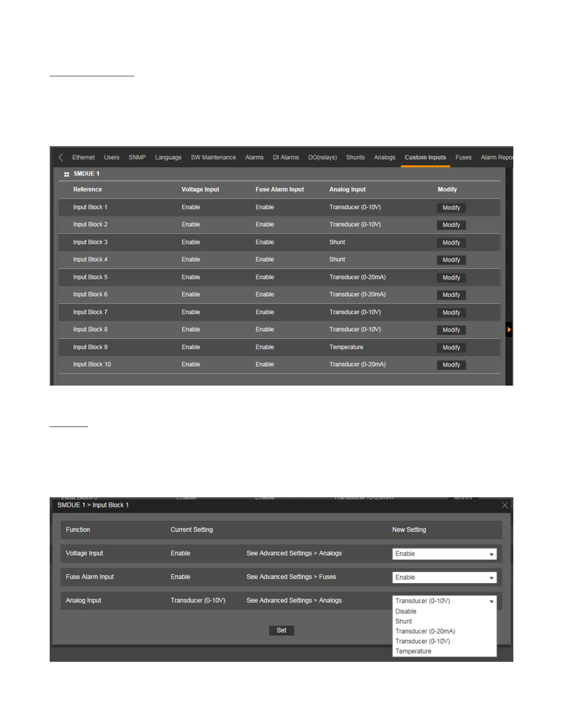The width and height of the screenshot is (563, 728).
Task: Click Transducer (0-10V) current setting in dialog
Action: (x=198, y=601)
